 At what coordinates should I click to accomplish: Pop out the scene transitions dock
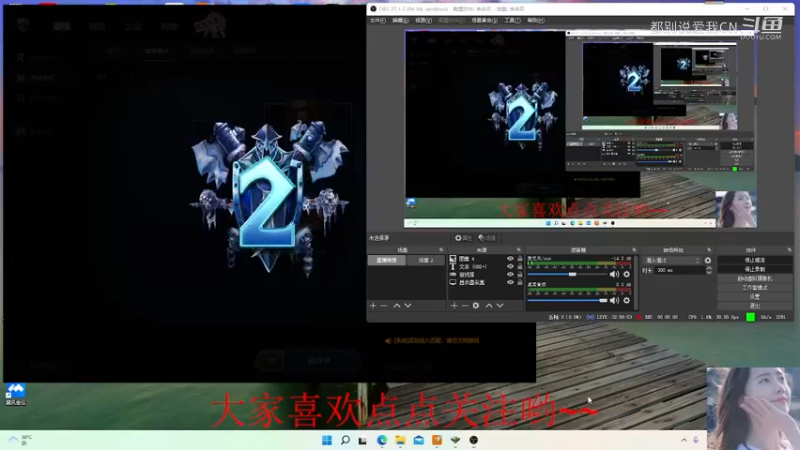pos(709,250)
